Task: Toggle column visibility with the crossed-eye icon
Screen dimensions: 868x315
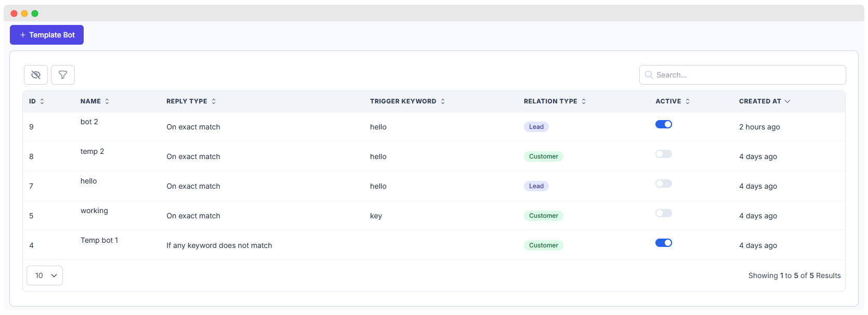Action: pos(36,75)
